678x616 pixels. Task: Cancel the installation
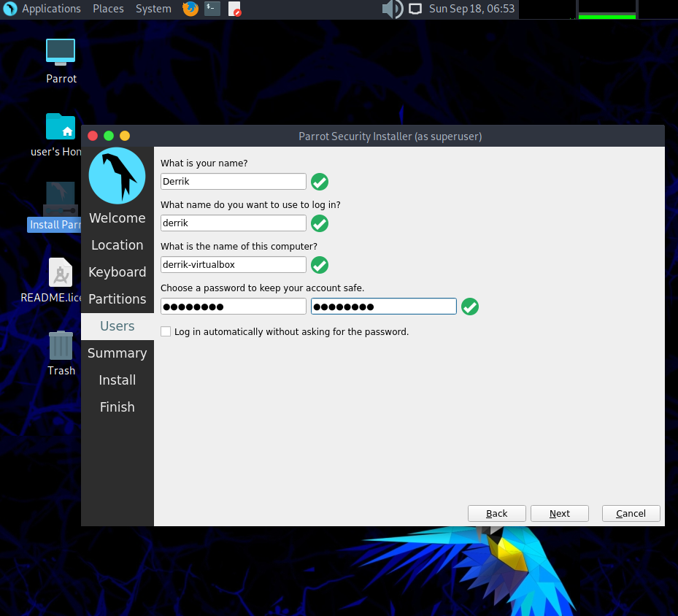631,513
